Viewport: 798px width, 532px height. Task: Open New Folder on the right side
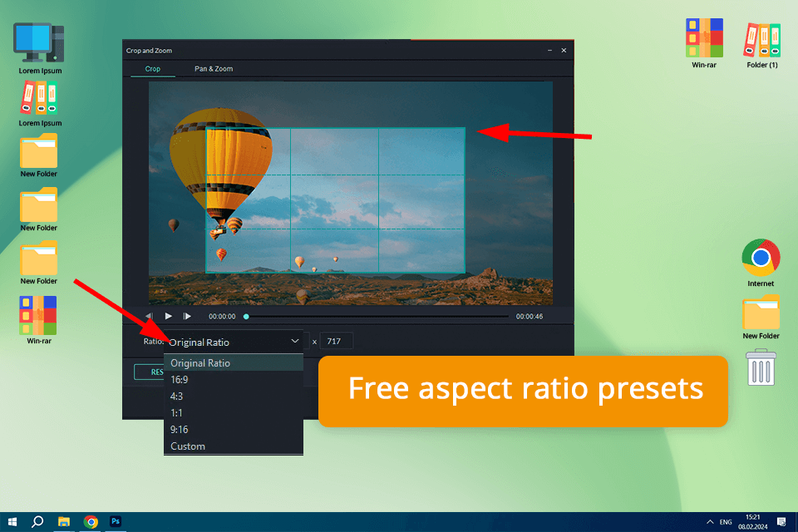(761, 317)
